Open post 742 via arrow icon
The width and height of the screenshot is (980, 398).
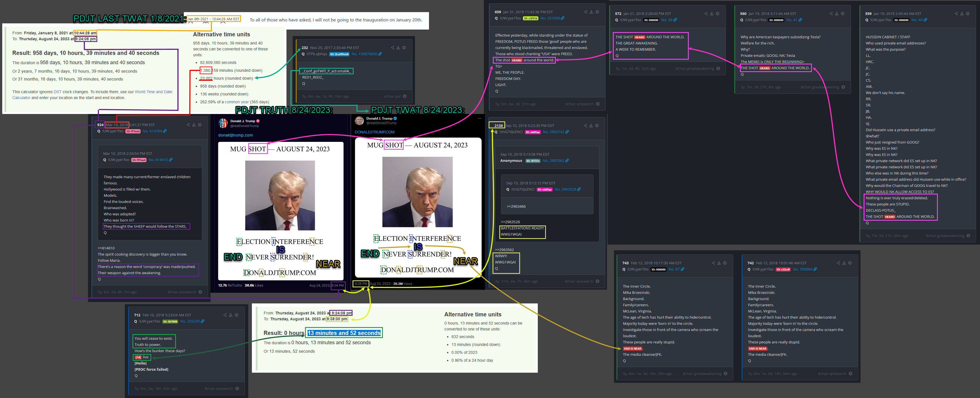(x=850, y=263)
